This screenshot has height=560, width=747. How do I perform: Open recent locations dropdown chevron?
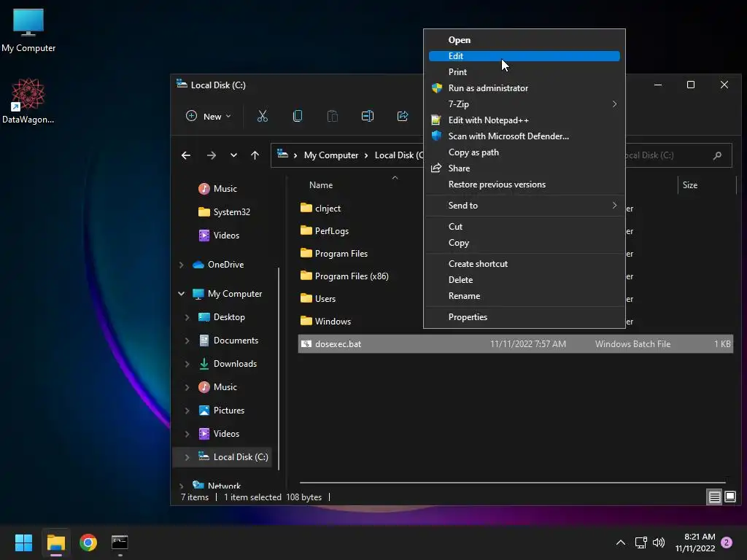[x=233, y=155]
